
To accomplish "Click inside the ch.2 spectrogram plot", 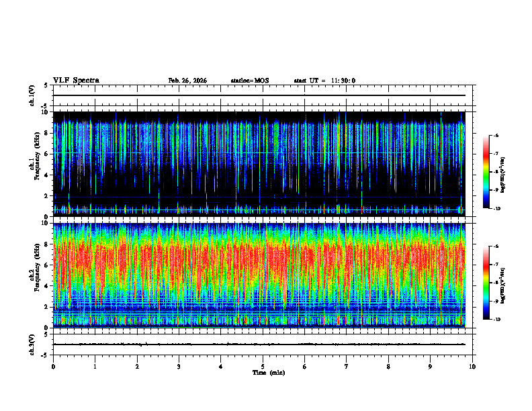I will (x=259, y=275).
